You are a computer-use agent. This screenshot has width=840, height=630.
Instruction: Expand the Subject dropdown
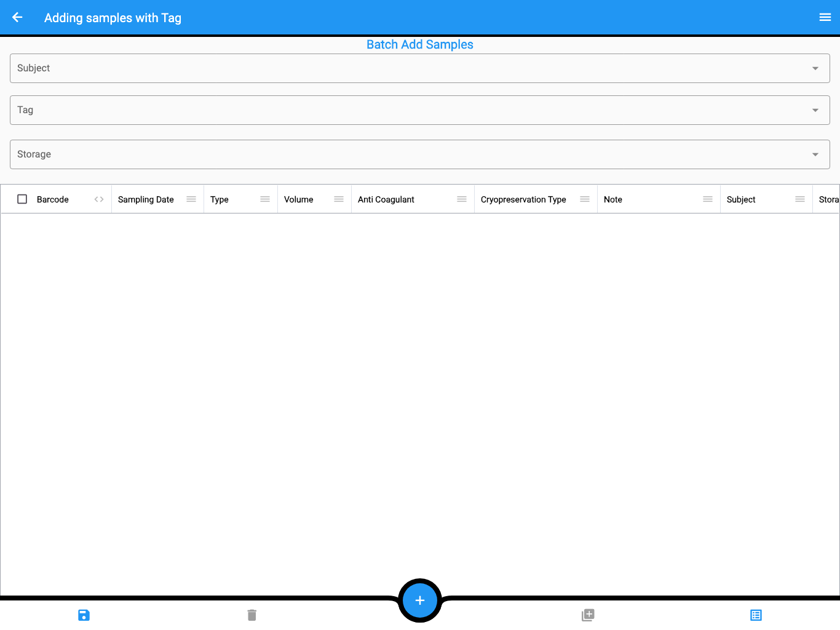(420, 68)
